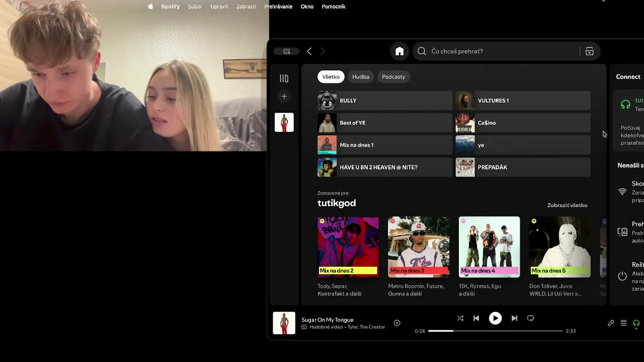Click the power restart icon in Connect panel
This screenshot has height=362, width=644.
tap(622, 276)
